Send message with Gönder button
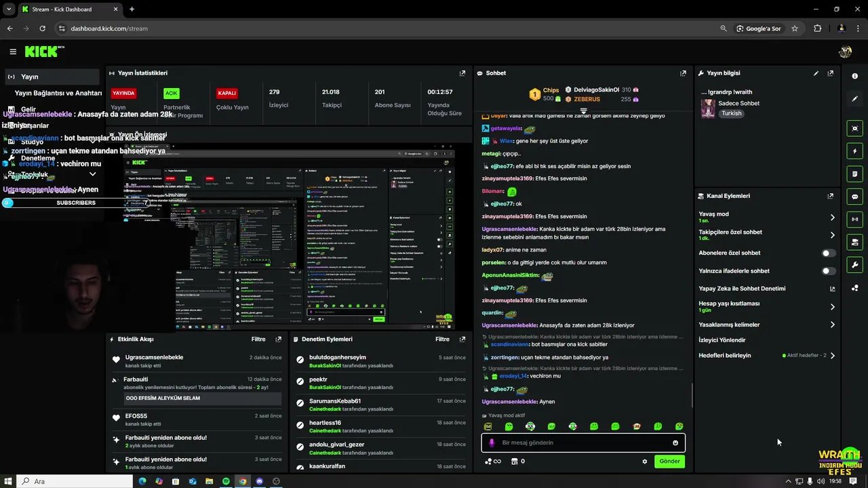Viewport: 868px width, 488px height. click(669, 461)
